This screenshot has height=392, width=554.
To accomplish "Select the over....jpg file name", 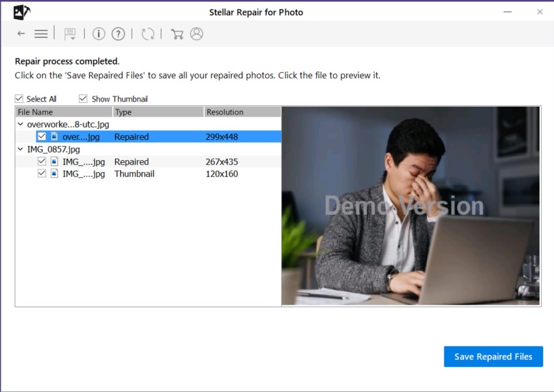I will [x=81, y=137].
